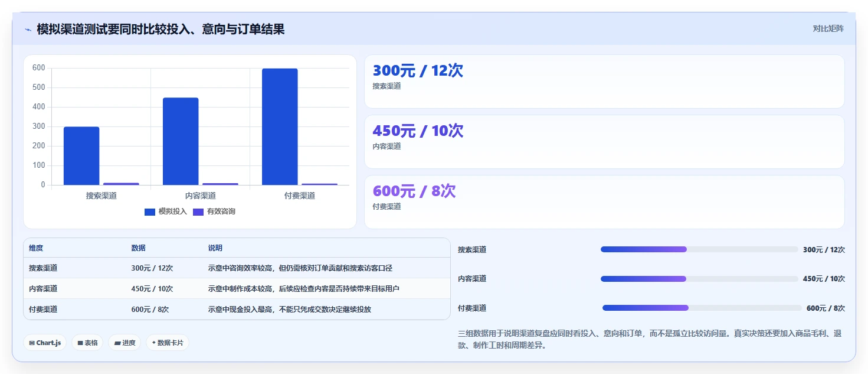Click the 对比矩阵 tag in the header

coord(828,29)
